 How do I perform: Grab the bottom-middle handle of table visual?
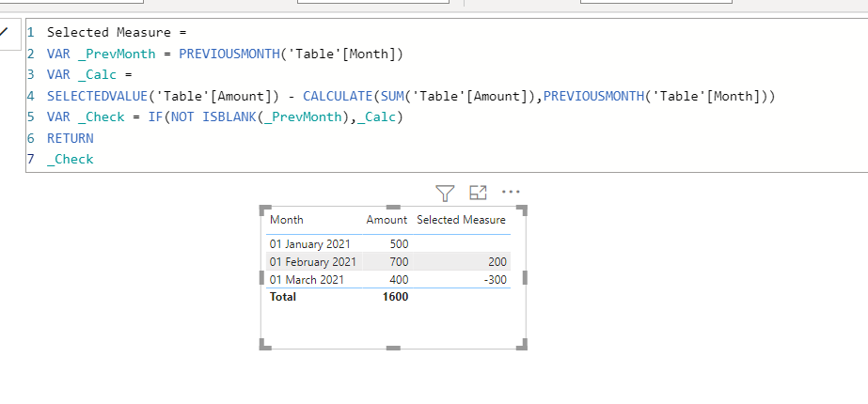point(393,348)
